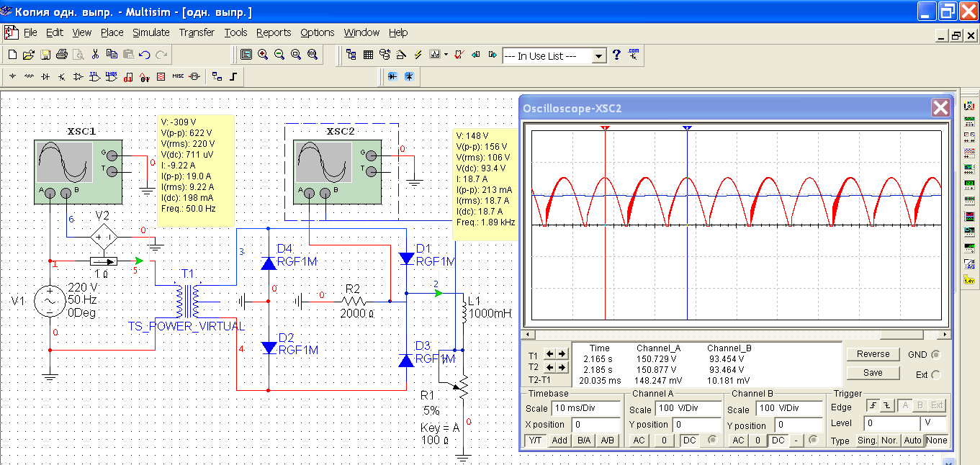Toggle full screen view icon
The height and width of the screenshot is (465, 980).
[246, 55]
